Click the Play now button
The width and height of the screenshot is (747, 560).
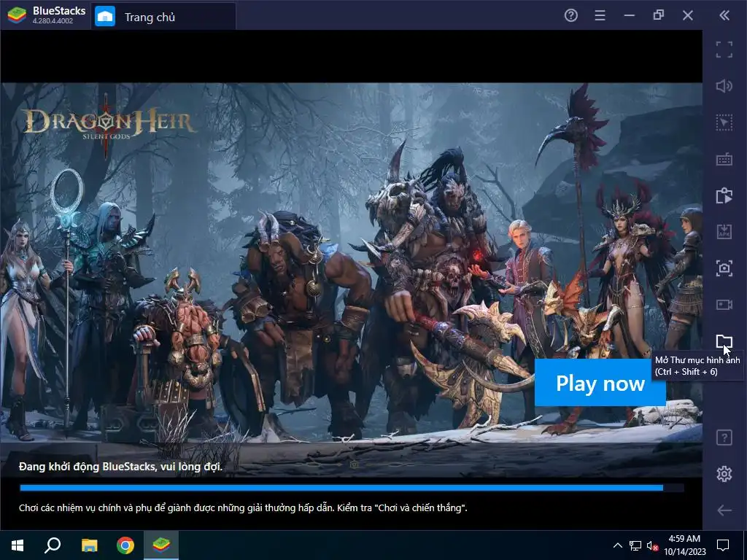[600, 383]
